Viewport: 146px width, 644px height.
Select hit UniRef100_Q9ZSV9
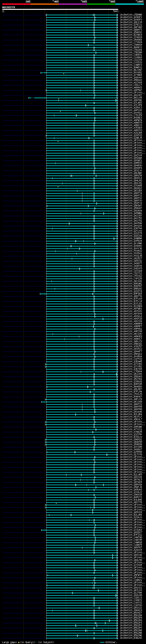point(131,156)
